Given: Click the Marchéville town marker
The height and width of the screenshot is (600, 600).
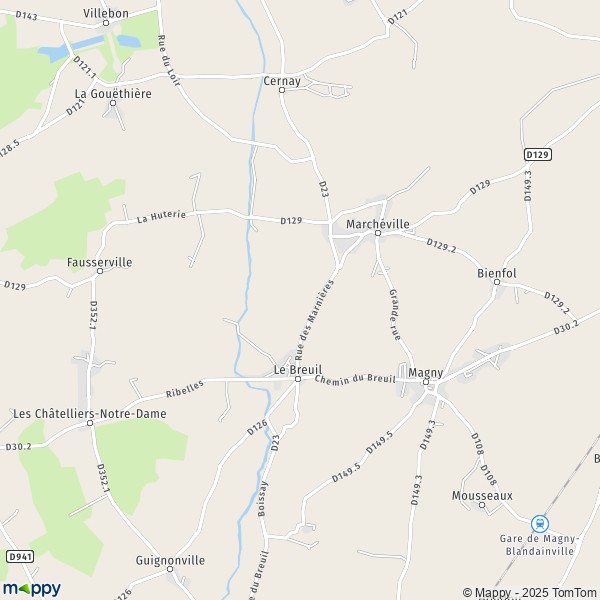Looking at the screenshot, I should (378, 233).
